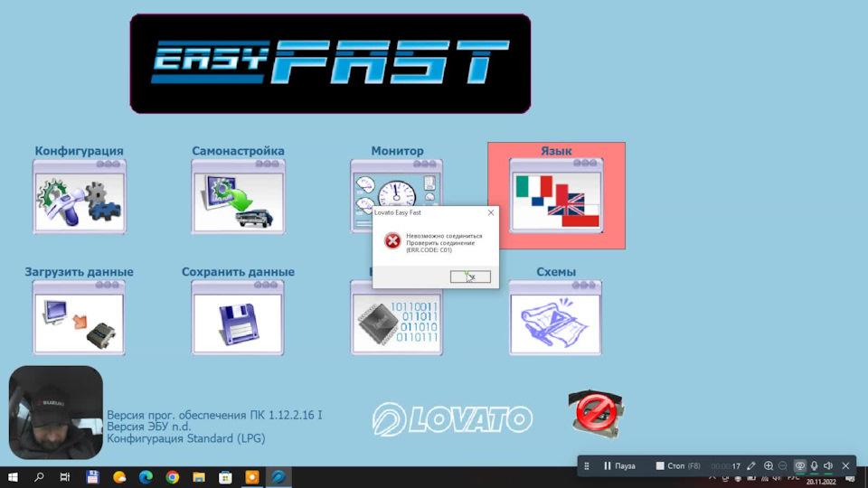The width and height of the screenshot is (868, 488).
Task: Open the Схемы blueprint icon
Action: click(555, 317)
